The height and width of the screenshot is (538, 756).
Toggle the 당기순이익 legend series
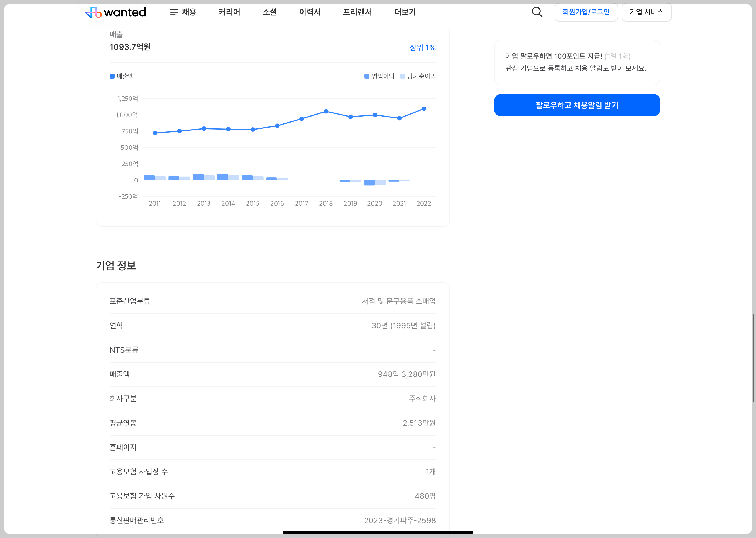click(x=418, y=76)
